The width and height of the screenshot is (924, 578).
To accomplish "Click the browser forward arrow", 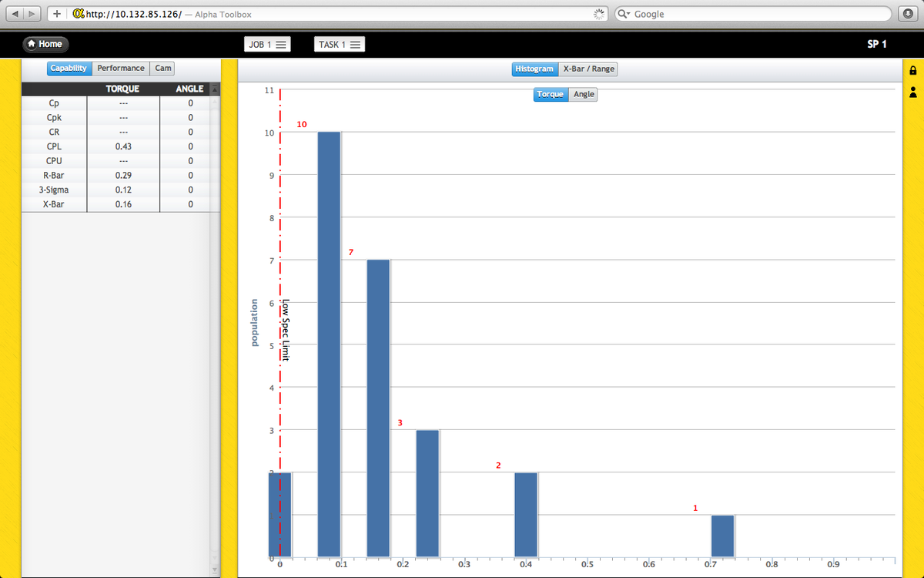I will tap(32, 14).
